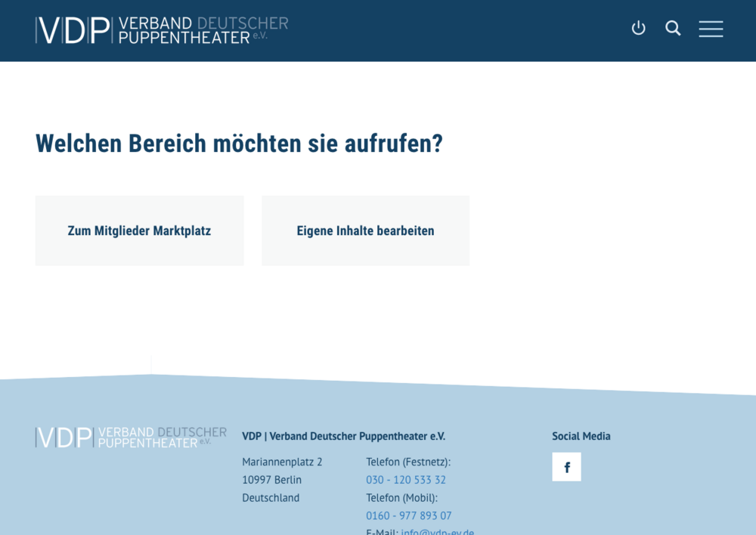Image resolution: width=756 pixels, height=535 pixels.
Task: Click the Facebook icon under Social Media
Action: 566,467
